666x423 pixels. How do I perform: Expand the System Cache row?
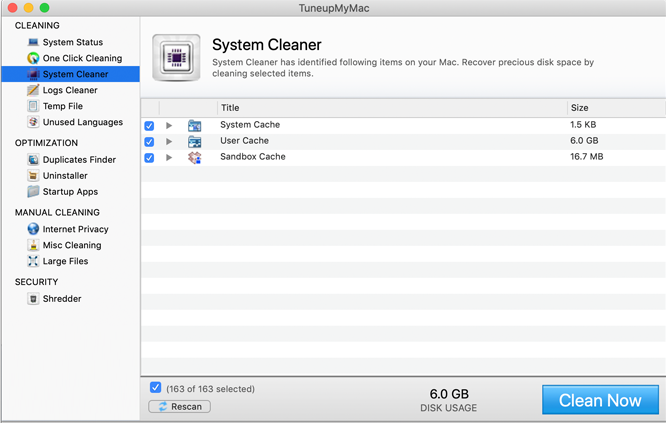[169, 125]
